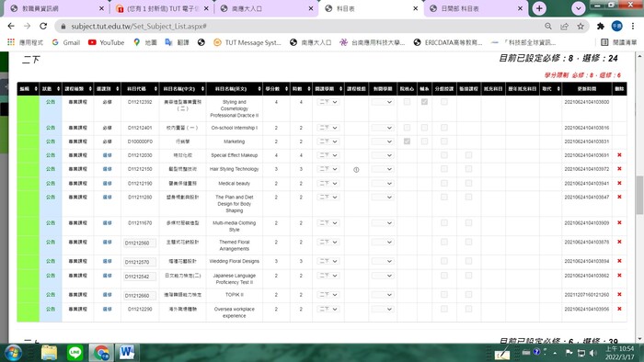Open the ERICDATA bookmark

(448, 42)
